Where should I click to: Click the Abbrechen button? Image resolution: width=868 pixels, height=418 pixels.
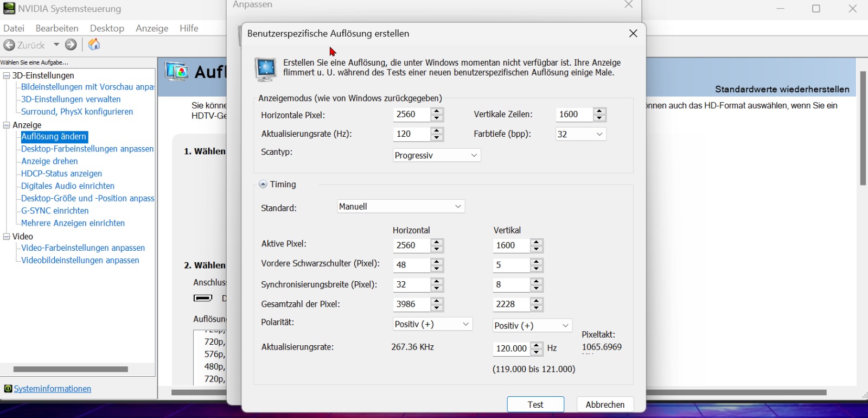pos(605,404)
